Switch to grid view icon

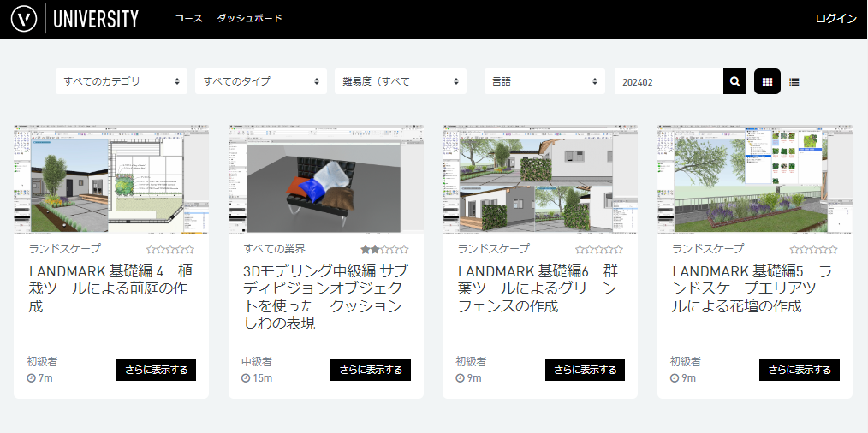pos(767,81)
